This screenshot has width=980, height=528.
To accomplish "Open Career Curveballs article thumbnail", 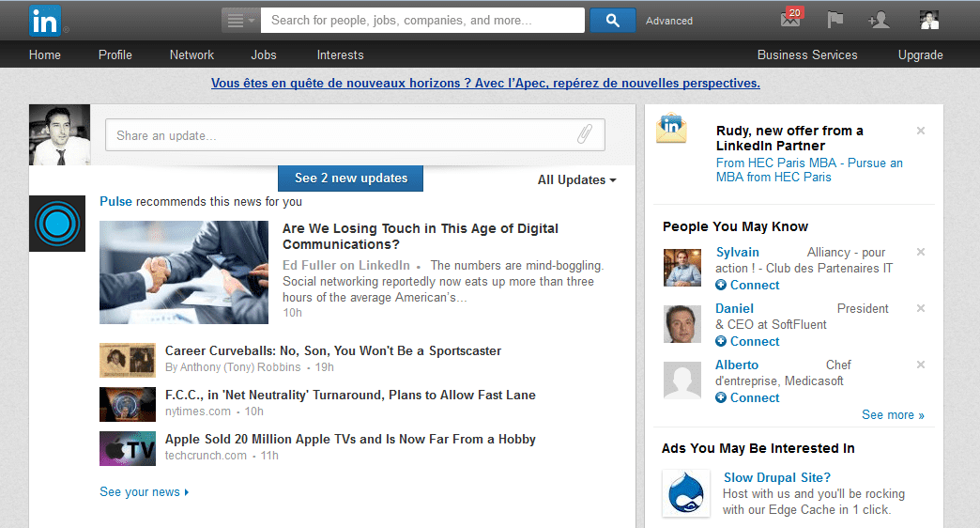I will [128, 360].
